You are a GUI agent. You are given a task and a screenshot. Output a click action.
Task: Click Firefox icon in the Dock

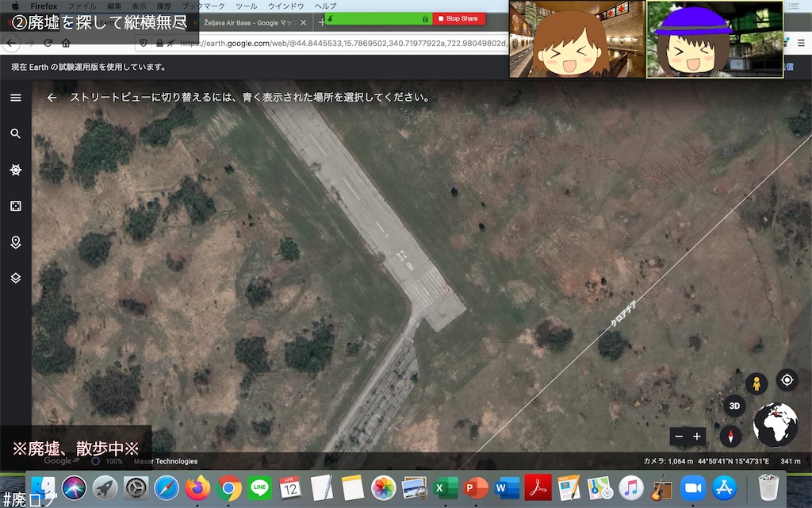point(197,488)
